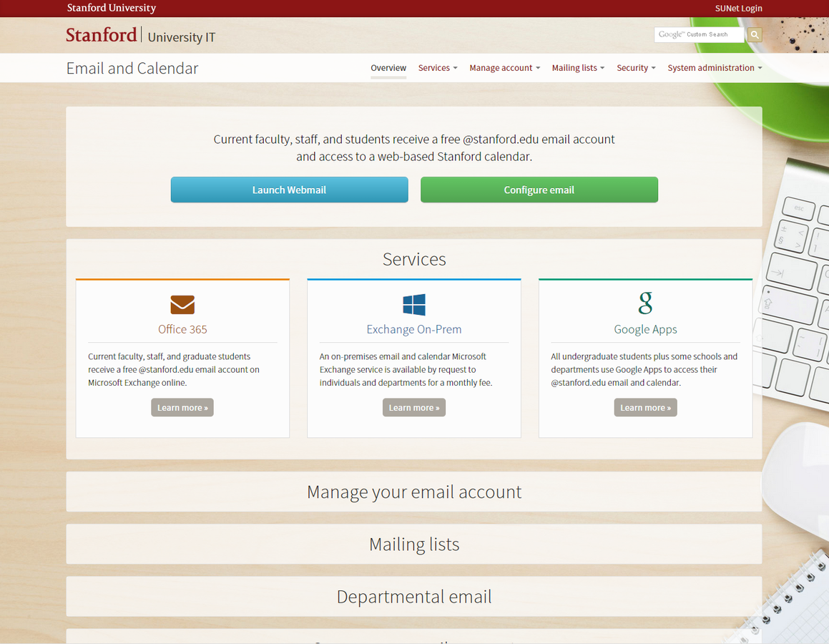
Task: Click Learn more under Google Apps
Action: pyautogui.click(x=646, y=408)
